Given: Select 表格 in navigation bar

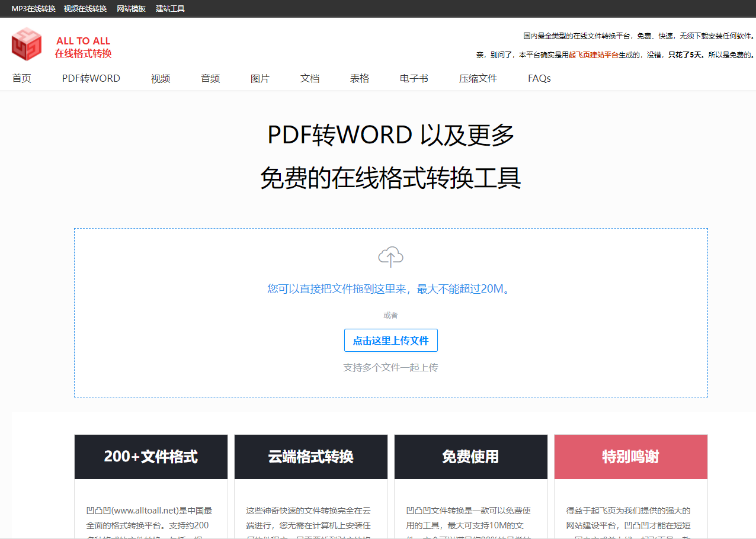Looking at the screenshot, I should pyautogui.click(x=360, y=78).
